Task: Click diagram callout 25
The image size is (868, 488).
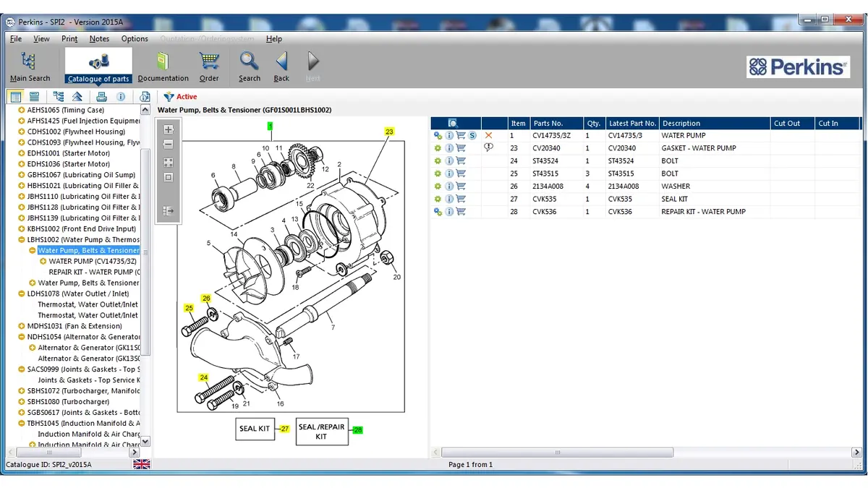Action: point(190,308)
